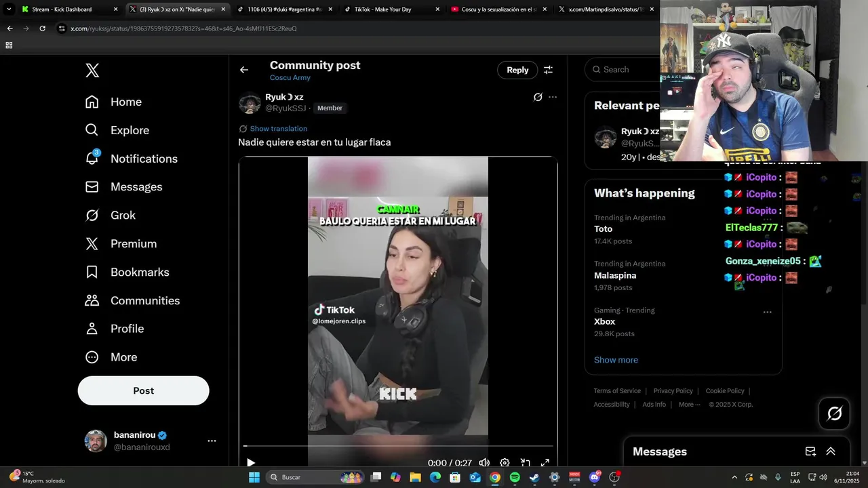Open Home from the sidebar
Image resolution: width=868 pixels, height=488 pixels.
113,102
